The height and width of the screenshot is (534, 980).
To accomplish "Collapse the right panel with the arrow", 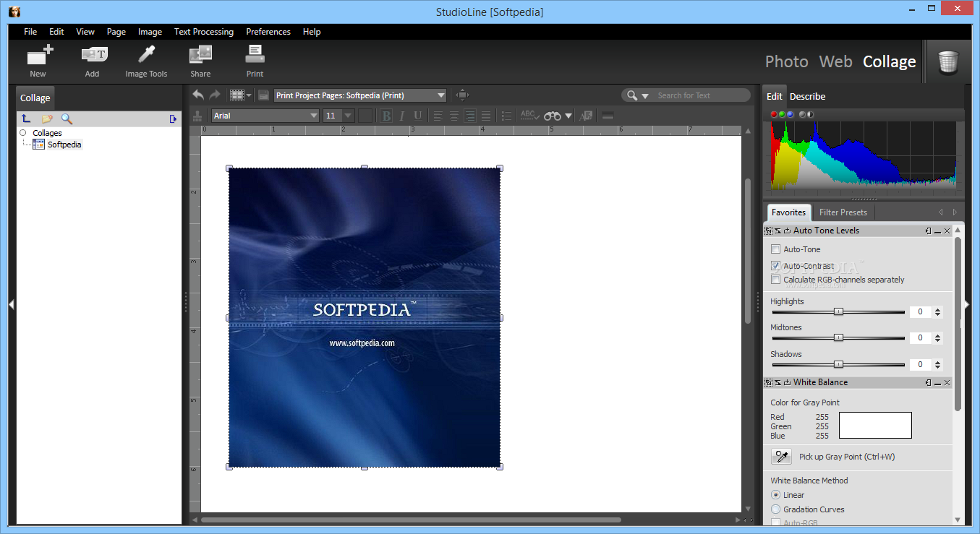I will [967, 305].
